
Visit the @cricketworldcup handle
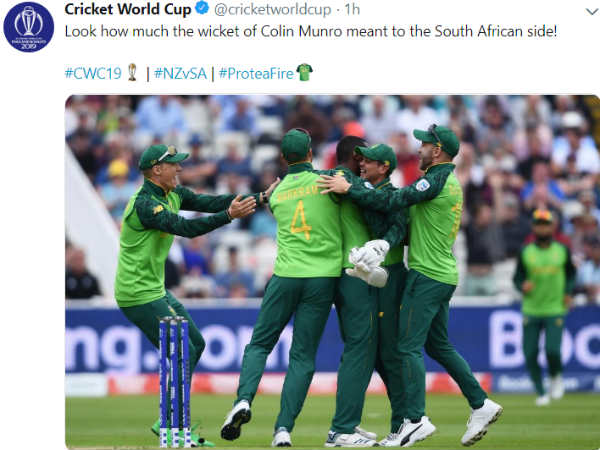[272, 10]
